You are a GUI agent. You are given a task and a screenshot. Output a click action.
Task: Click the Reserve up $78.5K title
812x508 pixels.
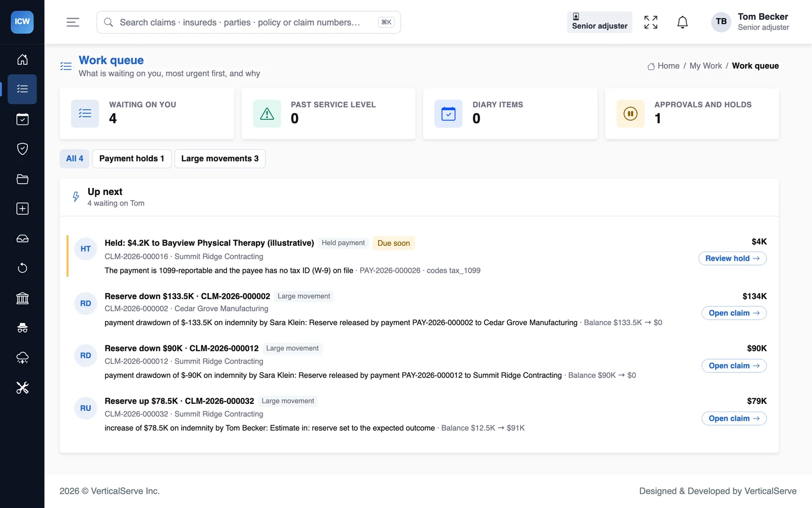(x=179, y=401)
